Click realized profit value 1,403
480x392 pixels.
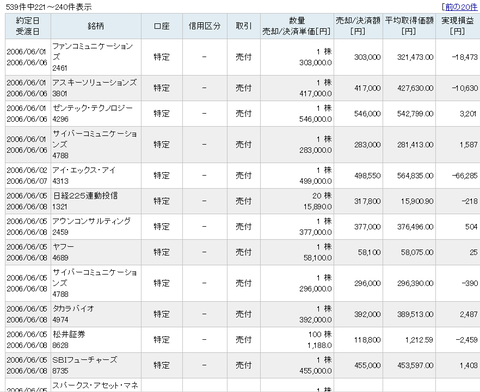468,365
